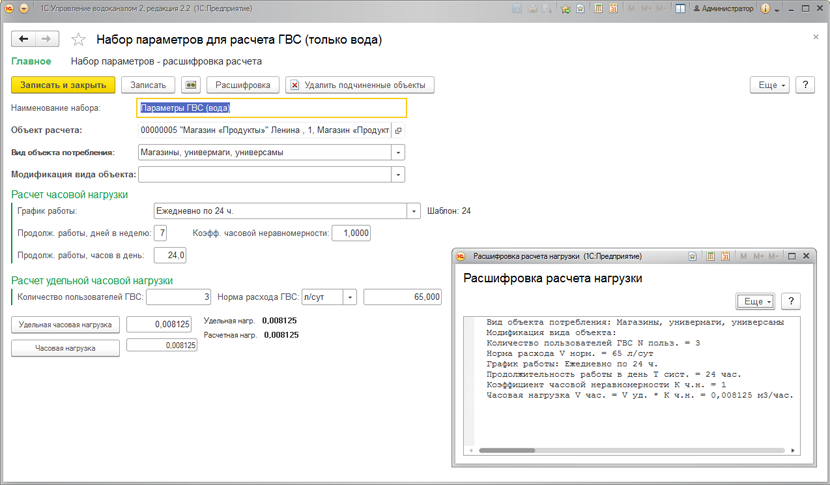
Task: Click the Наименование набора input field
Action: pyautogui.click(x=270, y=108)
